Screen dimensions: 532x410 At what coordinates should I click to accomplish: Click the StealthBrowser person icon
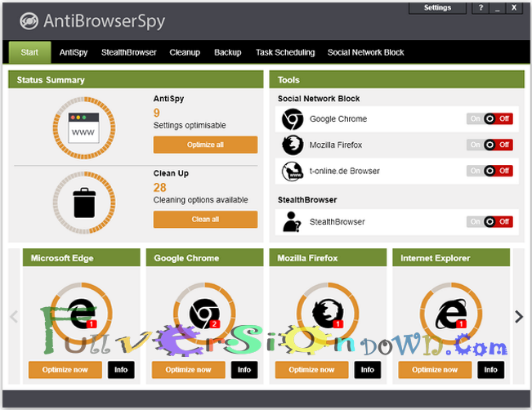tap(292, 222)
